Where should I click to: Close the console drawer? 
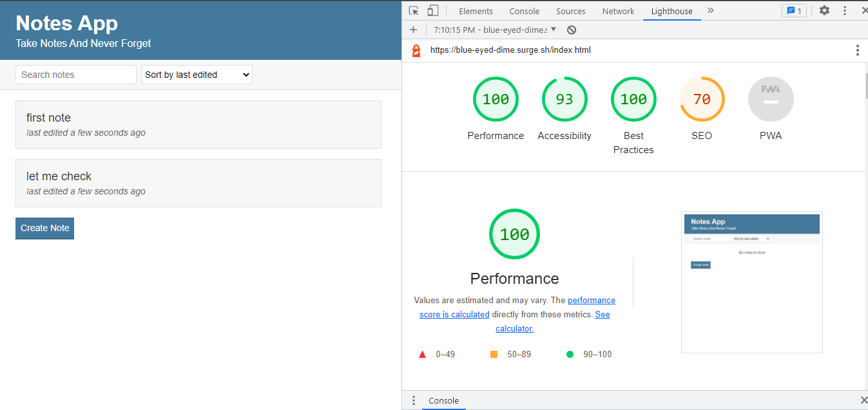click(863, 400)
